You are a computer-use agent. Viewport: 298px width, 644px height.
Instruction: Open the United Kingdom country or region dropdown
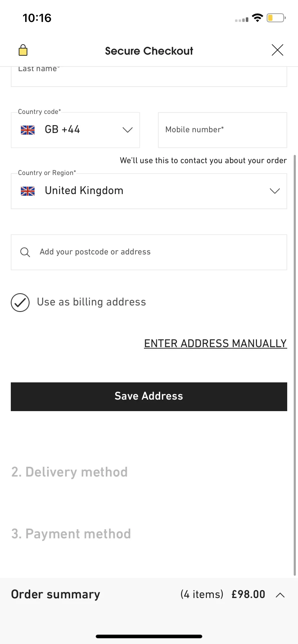149,191
